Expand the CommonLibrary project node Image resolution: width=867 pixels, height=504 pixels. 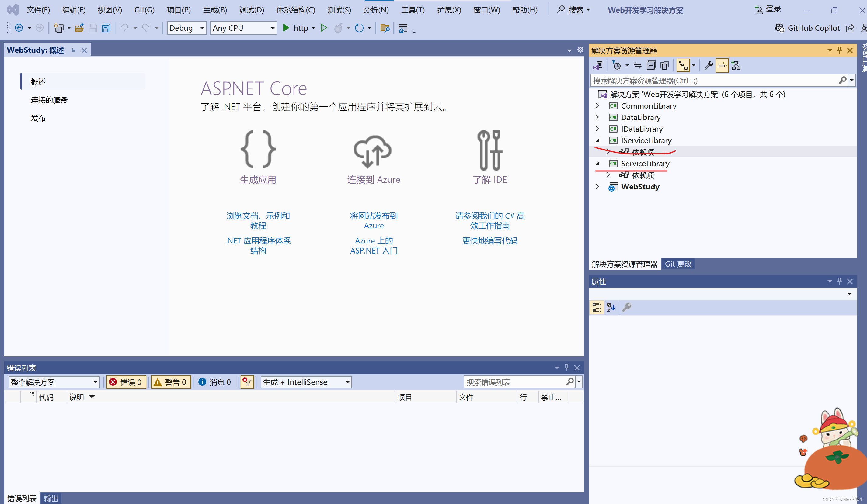pyautogui.click(x=597, y=105)
